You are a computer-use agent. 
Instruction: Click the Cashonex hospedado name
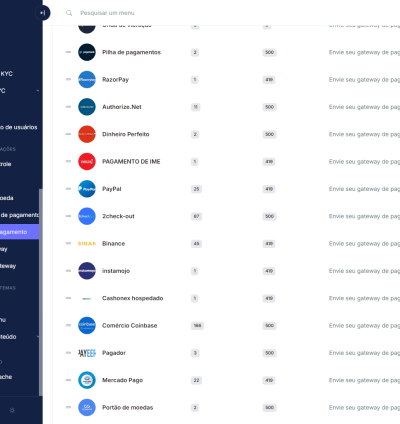tap(133, 298)
